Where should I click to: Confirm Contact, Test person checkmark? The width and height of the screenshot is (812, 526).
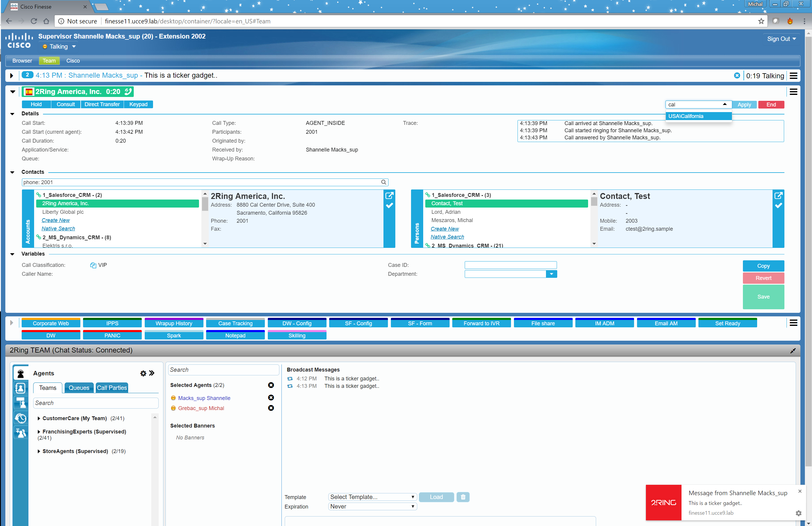[x=778, y=206]
